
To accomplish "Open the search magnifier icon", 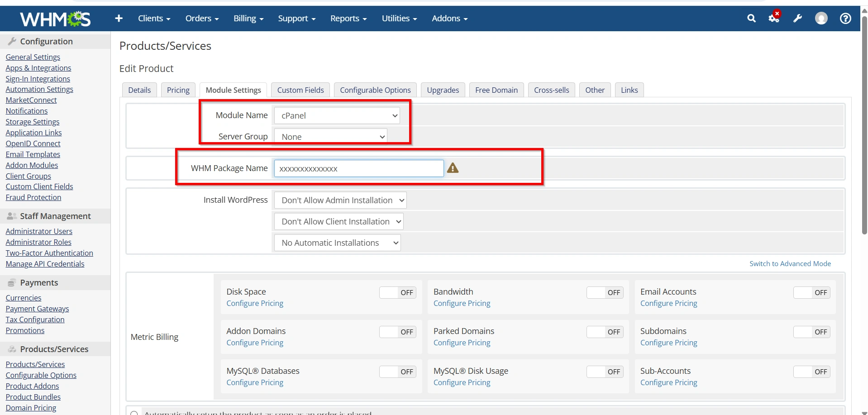I will point(751,18).
